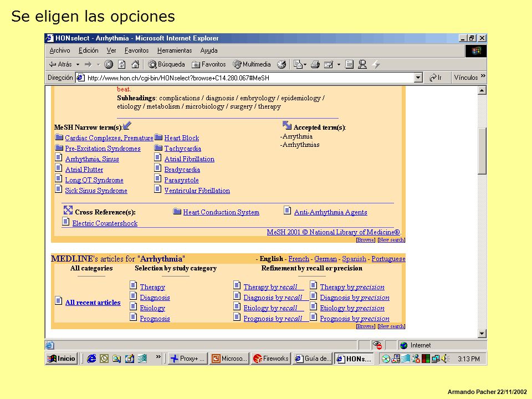Click the document icon beside All recent articles
The width and height of the screenshot is (532, 399).
point(59,300)
